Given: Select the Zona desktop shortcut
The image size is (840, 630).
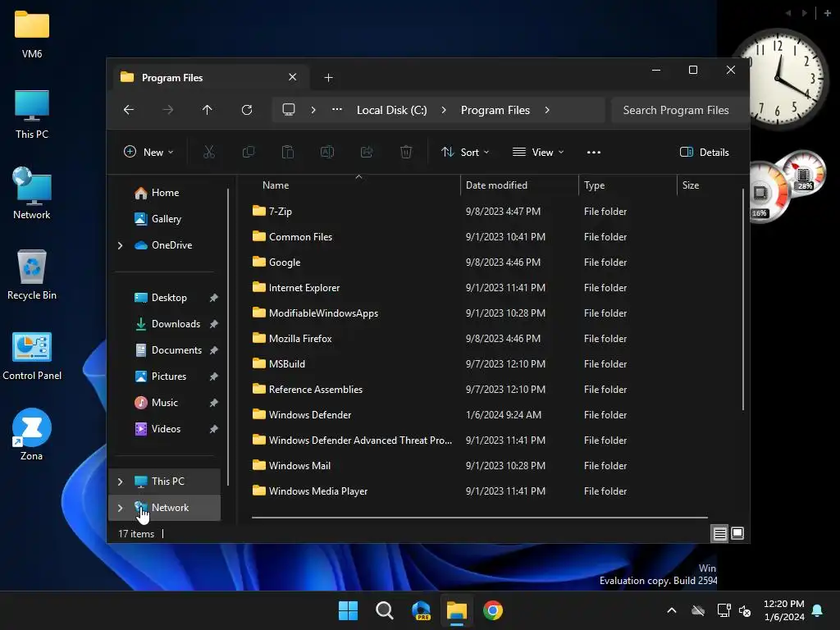Looking at the screenshot, I should point(32,435).
